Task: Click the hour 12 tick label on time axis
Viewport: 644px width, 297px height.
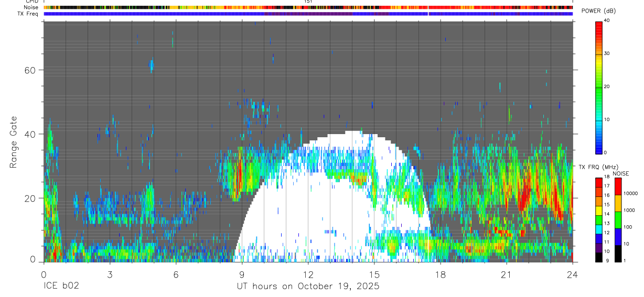Action: click(308, 274)
